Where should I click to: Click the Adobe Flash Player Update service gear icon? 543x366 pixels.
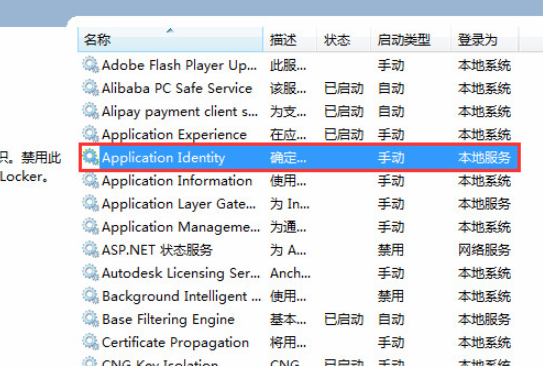click(x=90, y=65)
